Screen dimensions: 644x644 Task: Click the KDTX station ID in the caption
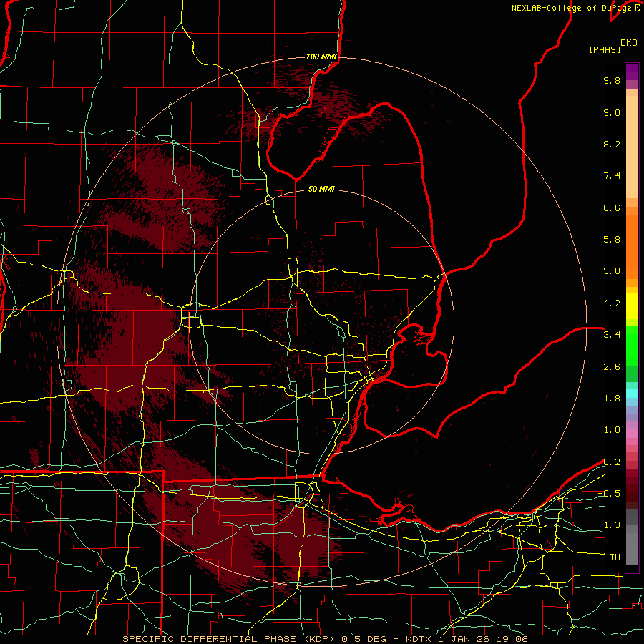coord(419,639)
